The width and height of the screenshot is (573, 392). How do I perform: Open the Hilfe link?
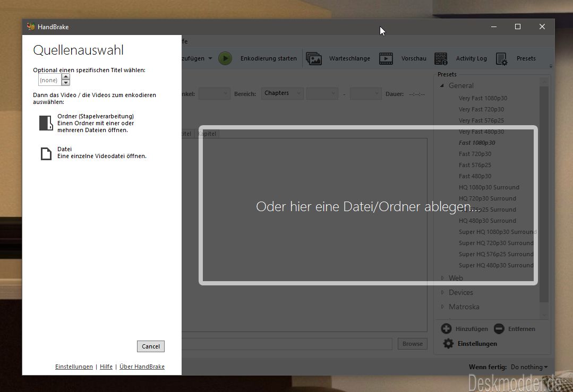tap(106, 367)
